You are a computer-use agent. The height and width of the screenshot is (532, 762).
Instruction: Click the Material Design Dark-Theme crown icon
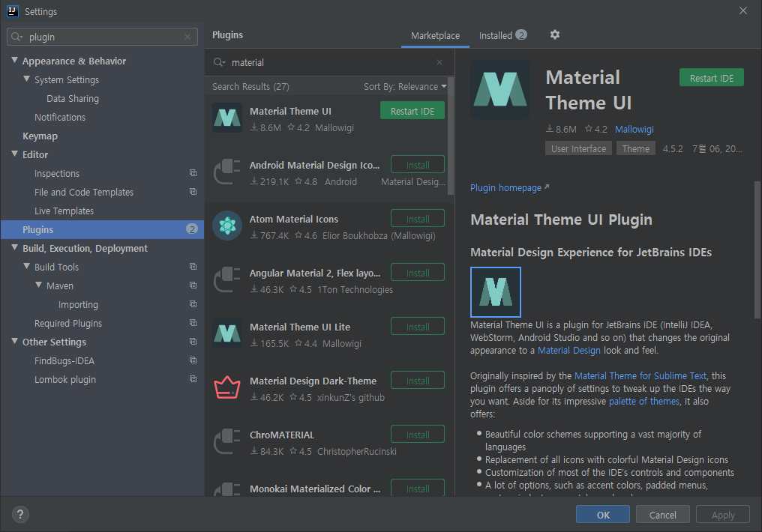tap(227, 387)
